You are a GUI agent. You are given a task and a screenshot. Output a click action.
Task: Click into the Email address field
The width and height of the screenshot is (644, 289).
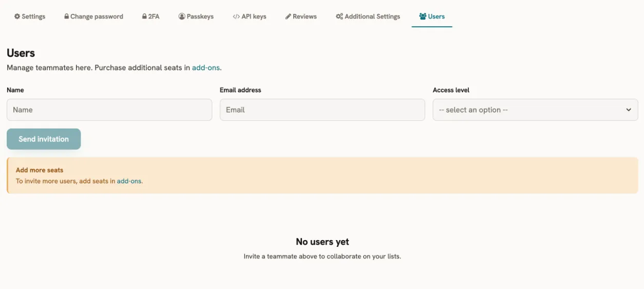click(x=323, y=110)
